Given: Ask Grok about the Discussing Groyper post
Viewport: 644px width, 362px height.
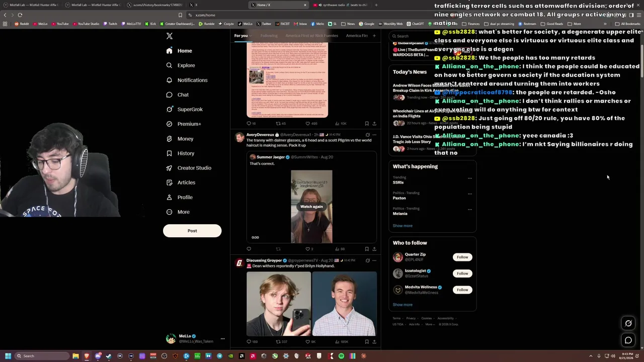Looking at the screenshot, I should point(367,260).
